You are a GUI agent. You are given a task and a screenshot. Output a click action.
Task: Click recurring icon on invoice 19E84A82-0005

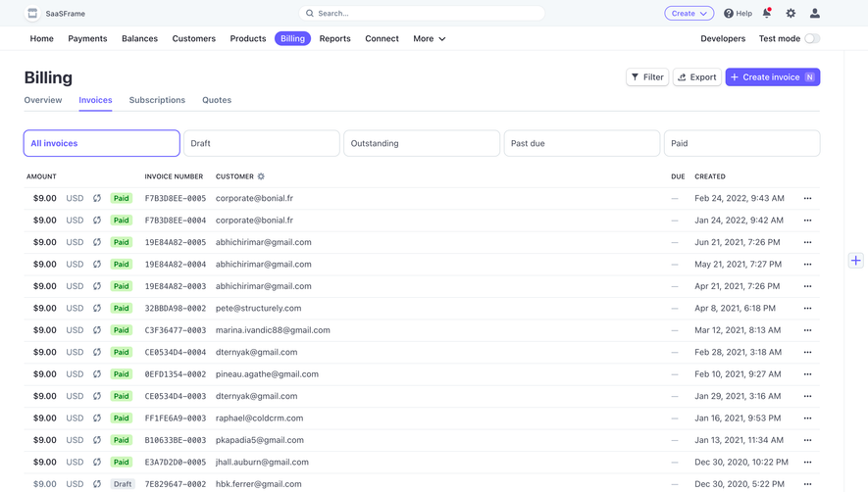[97, 242]
